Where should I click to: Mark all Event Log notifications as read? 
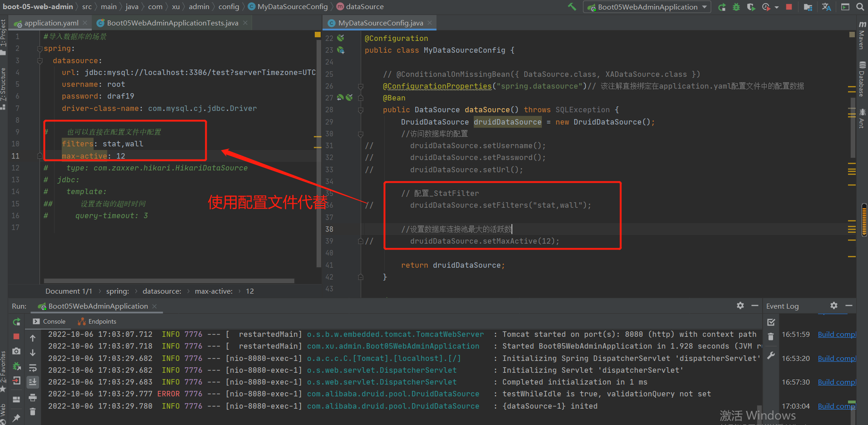coord(771,322)
